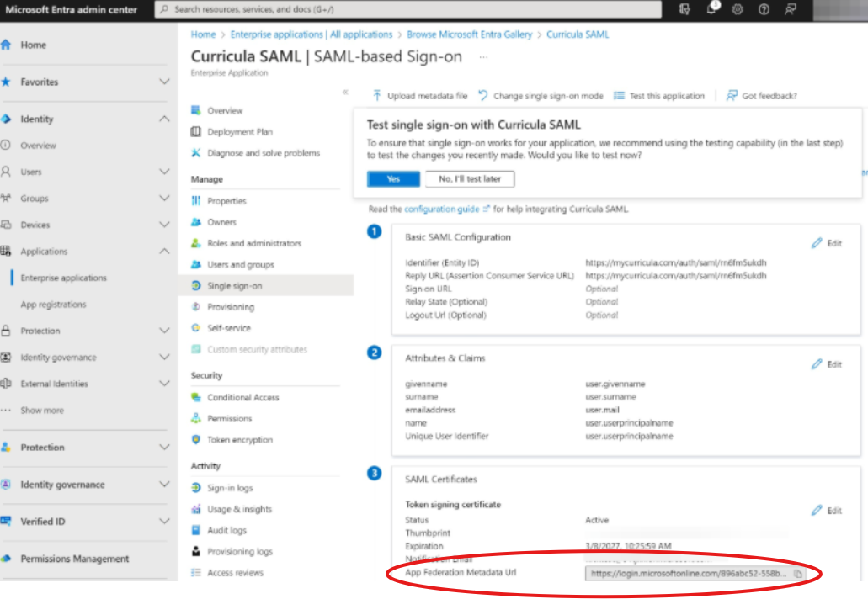Go to Home breadcrumb link
The image size is (868, 599).
[x=203, y=34]
